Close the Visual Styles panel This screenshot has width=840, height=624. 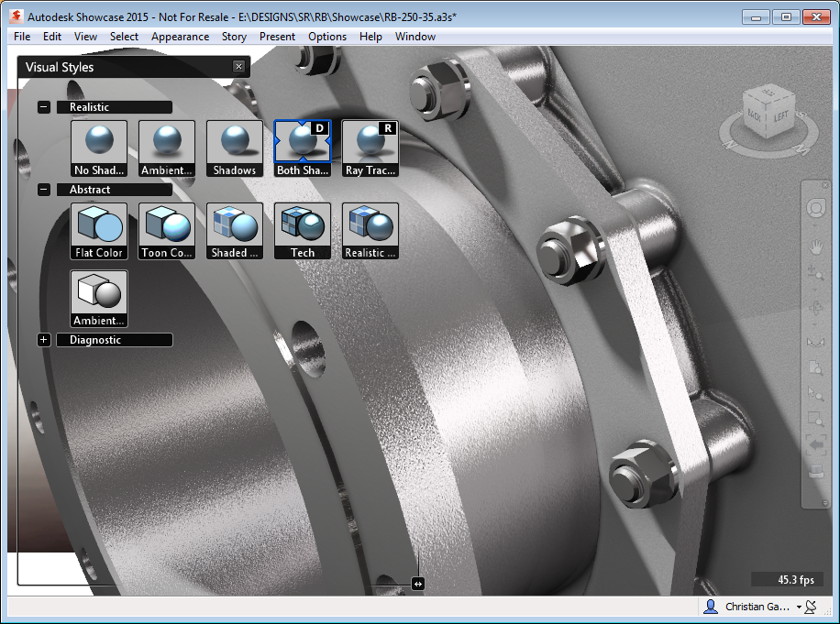click(239, 66)
